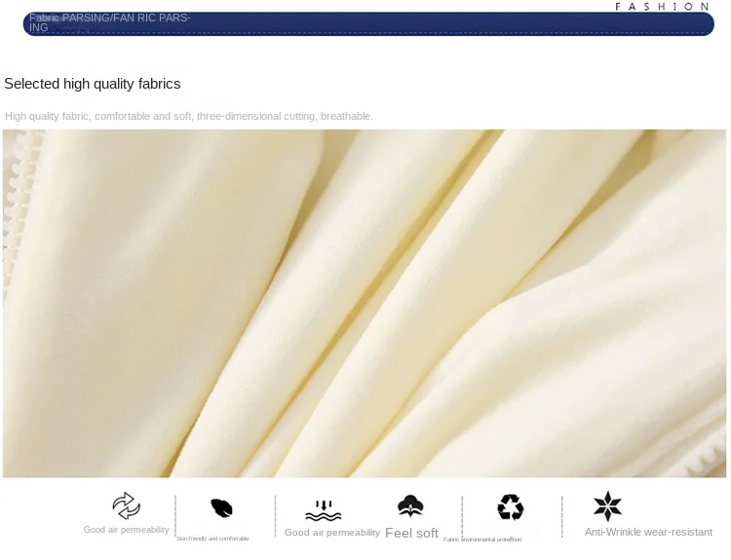
Task: Click the Skin-friendly and comfortable label
Action: click(212, 539)
